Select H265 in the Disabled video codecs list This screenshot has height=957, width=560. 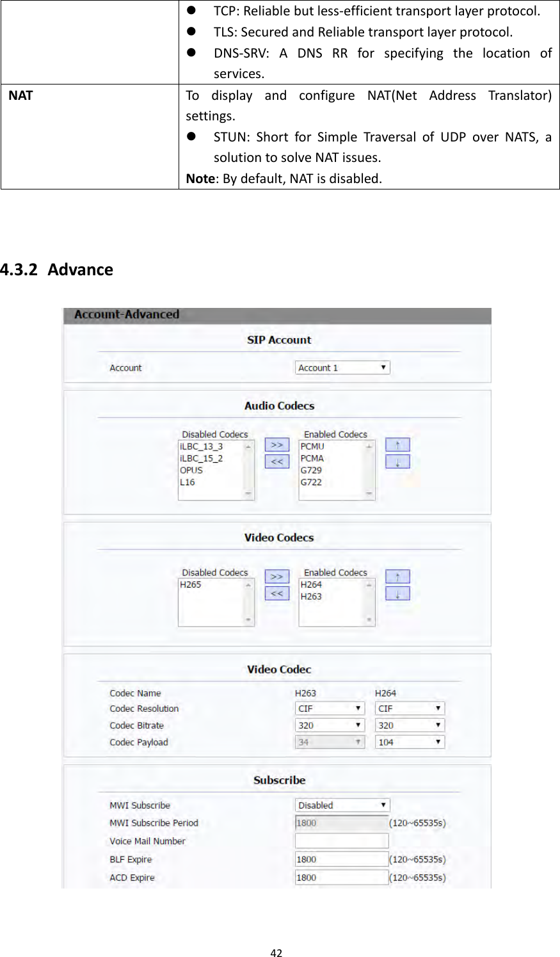[x=192, y=584]
